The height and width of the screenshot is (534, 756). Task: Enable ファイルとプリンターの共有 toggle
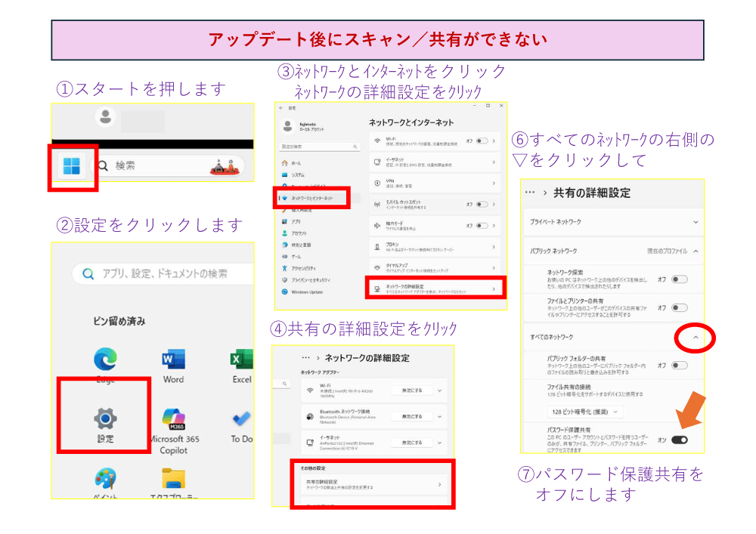[x=679, y=307]
